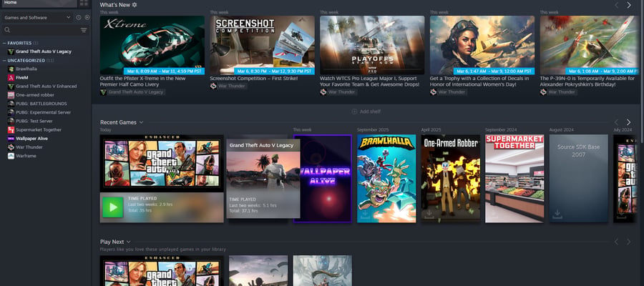Read 'Outfit the Pfister X-Treme' news headline
Viewport: 644px width, 286px height.
(x=142, y=82)
